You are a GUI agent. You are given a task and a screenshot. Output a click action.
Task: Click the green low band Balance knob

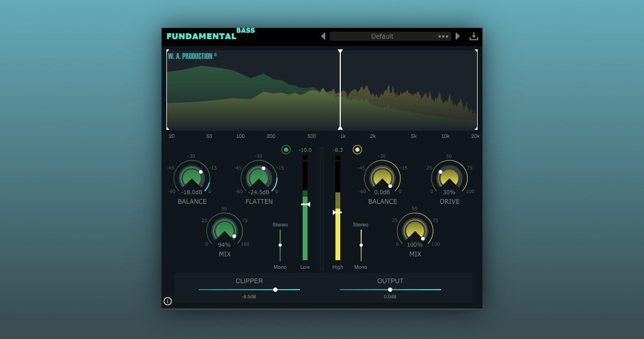pyautogui.click(x=192, y=177)
